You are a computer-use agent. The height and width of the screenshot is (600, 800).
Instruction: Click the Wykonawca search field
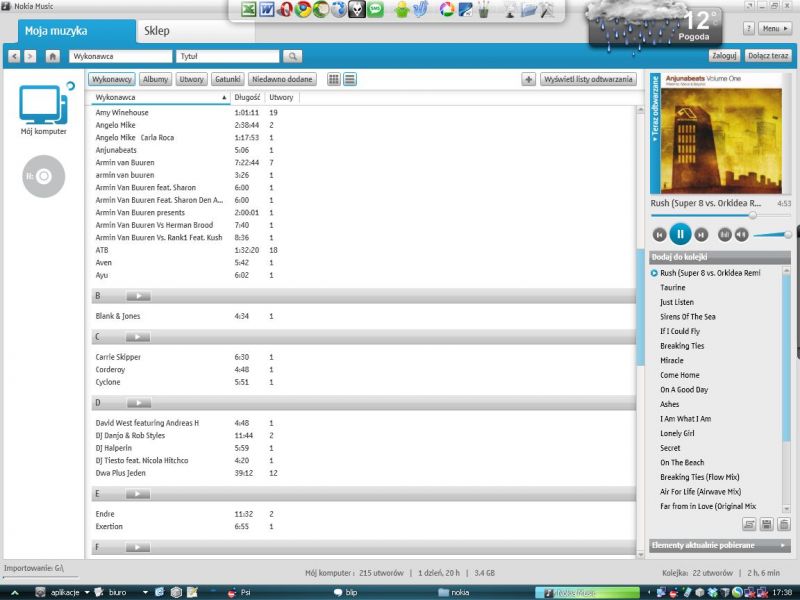[120, 56]
